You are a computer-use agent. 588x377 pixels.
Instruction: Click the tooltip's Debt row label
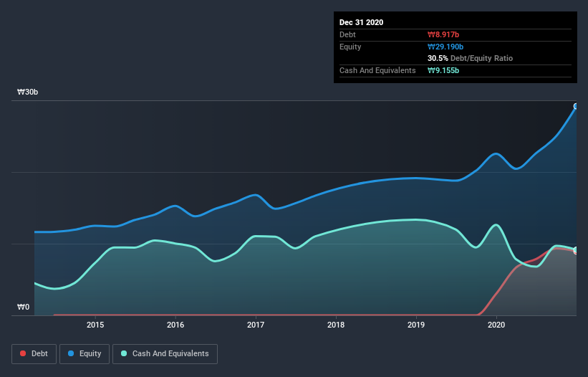(347, 34)
